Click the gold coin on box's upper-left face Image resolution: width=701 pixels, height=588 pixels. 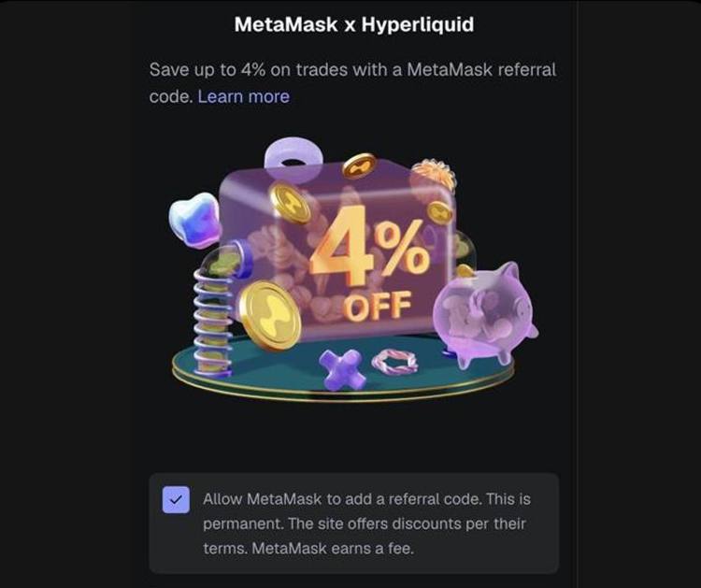coord(291,203)
